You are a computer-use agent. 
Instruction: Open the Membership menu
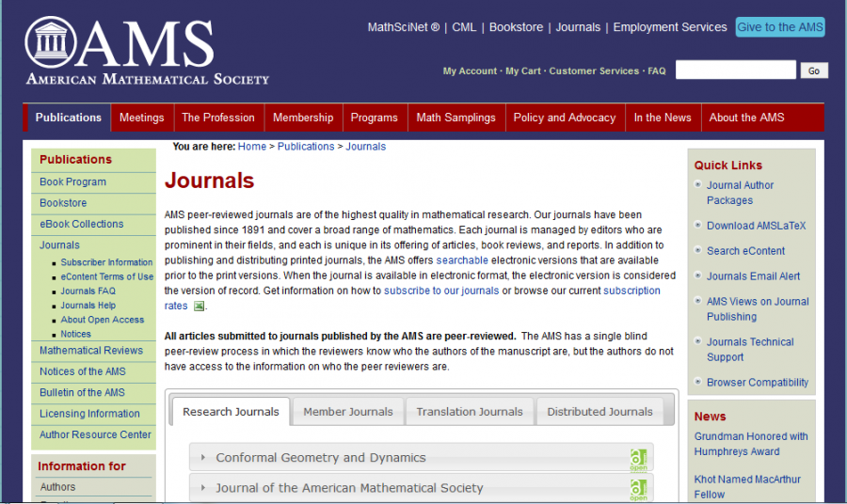303,118
